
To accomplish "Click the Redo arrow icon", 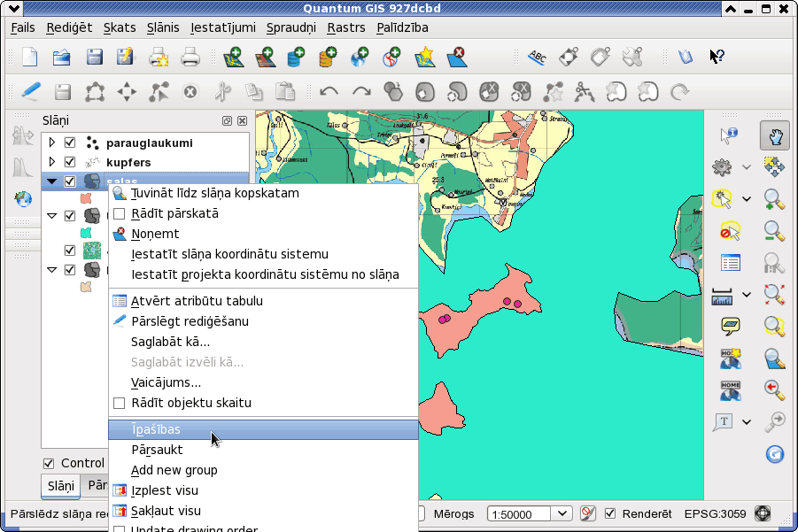I will tap(361, 92).
